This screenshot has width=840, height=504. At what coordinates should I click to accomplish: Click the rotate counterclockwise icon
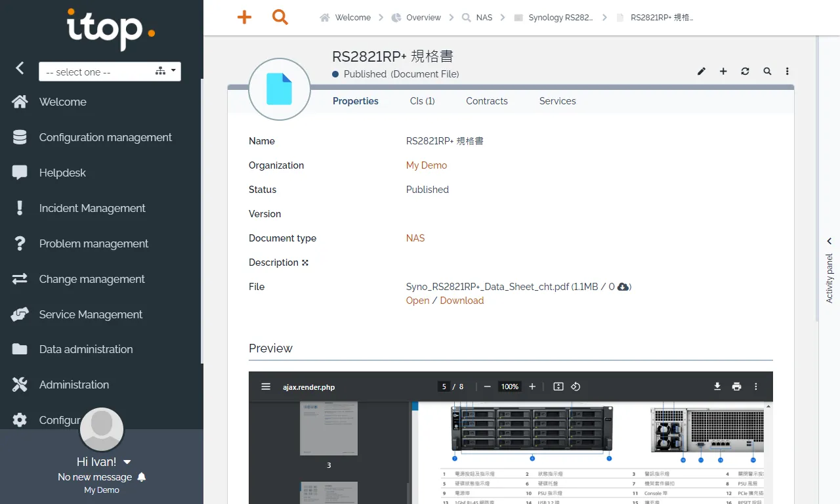click(576, 387)
